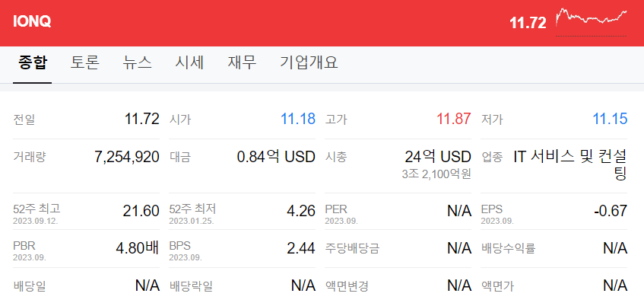This screenshot has height=303, width=644.
Task: Open the 뉴스 tab
Action: point(137,63)
